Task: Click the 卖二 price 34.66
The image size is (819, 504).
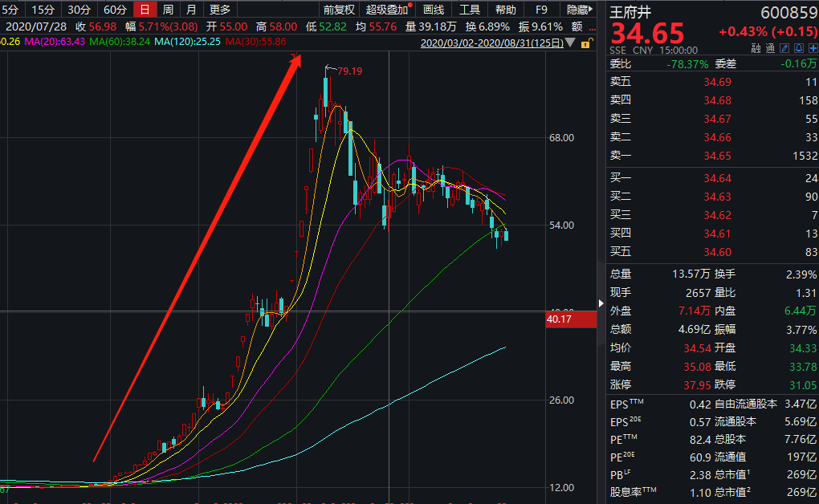Action: tap(717, 137)
